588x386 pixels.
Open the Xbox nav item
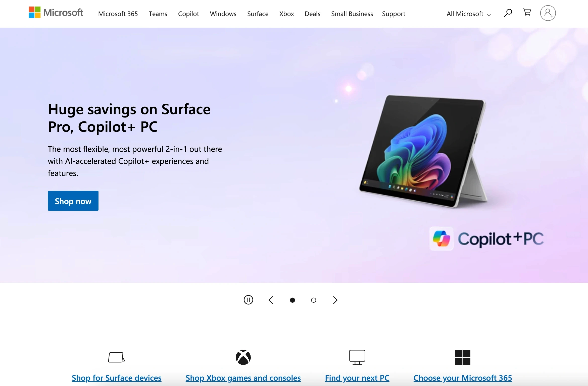[x=286, y=14]
